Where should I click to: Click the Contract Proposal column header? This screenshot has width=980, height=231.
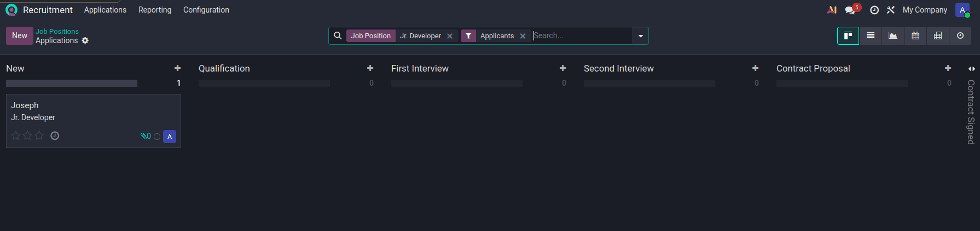(813, 68)
